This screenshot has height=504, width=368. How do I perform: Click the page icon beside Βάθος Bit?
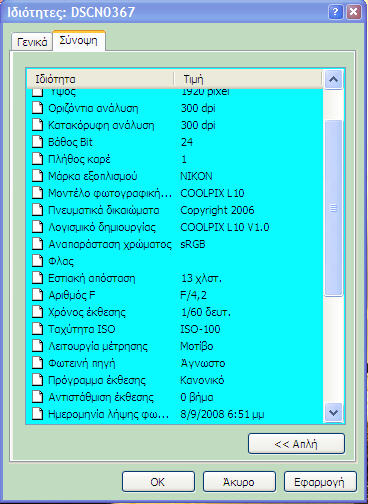[x=38, y=142]
